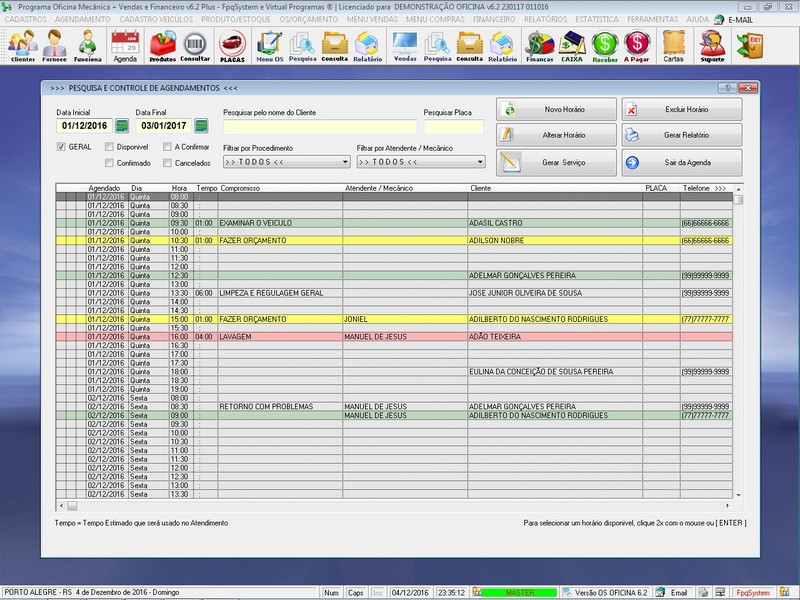This screenshot has height=600, width=800.
Task: Open the red A Pagar dollar icon
Action: point(636,46)
